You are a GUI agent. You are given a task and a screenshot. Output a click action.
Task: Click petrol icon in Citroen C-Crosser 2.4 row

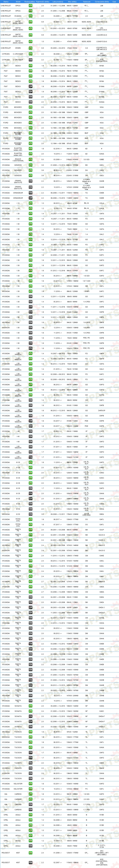coord(31,54)
